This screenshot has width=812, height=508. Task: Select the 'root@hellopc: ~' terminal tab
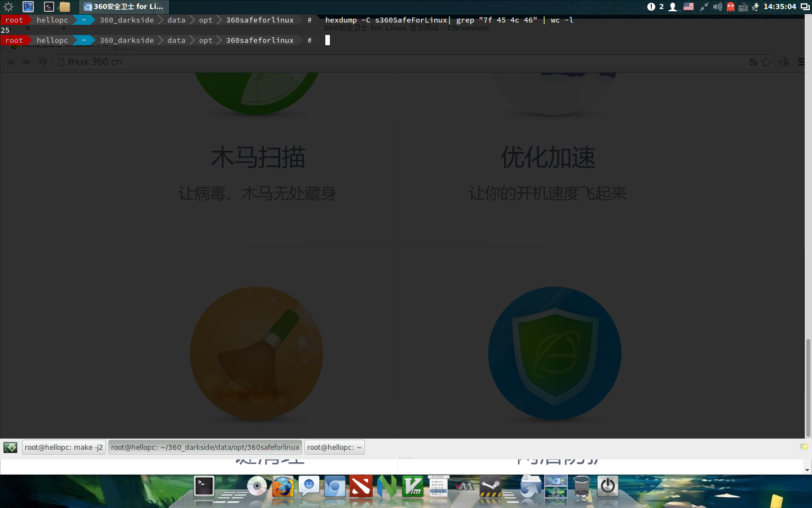click(x=334, y=447)
